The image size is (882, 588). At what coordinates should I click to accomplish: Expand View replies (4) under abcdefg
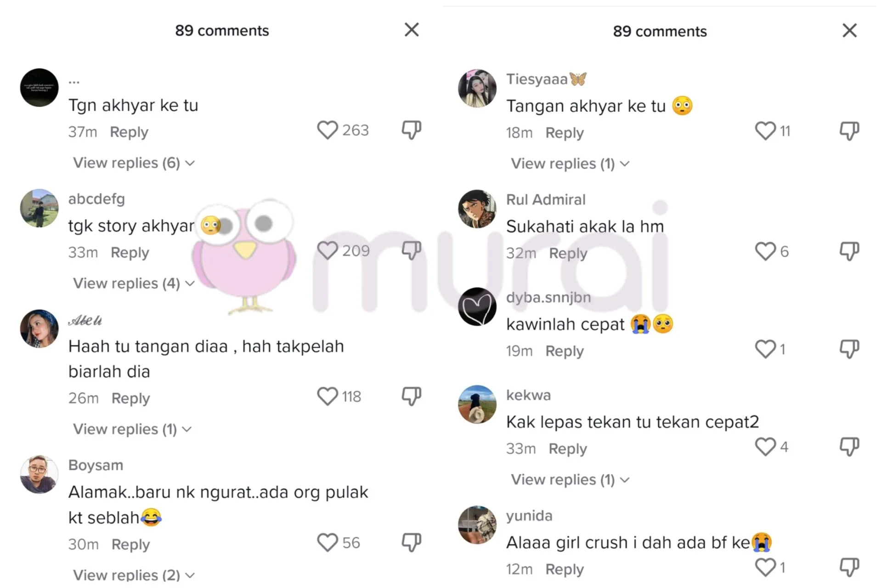pos(134,283)
